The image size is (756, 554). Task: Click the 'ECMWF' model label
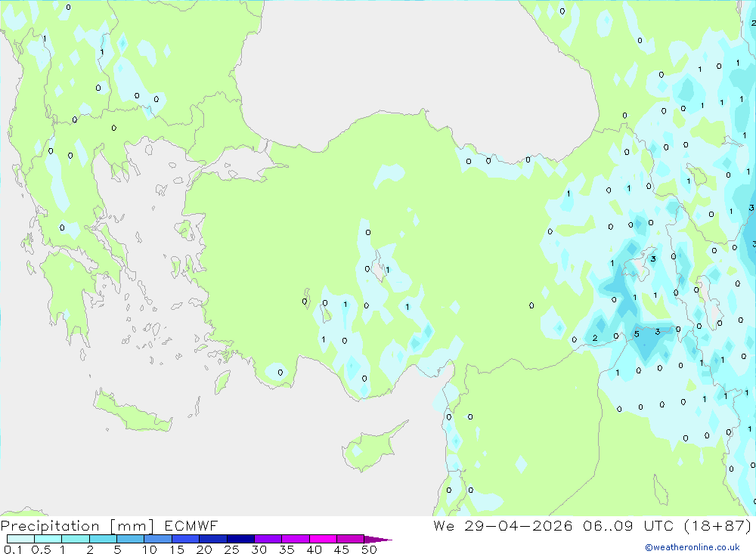191,526
